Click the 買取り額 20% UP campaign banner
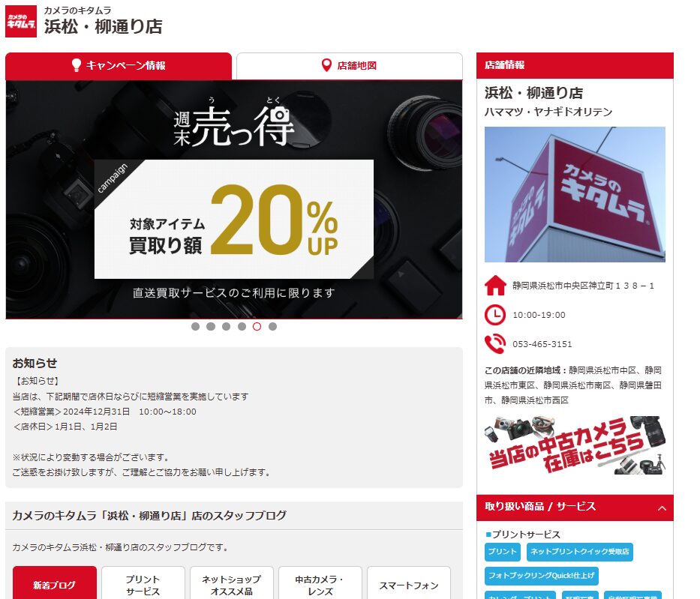The height and width of the screenshot is (599, 700). 234,199
